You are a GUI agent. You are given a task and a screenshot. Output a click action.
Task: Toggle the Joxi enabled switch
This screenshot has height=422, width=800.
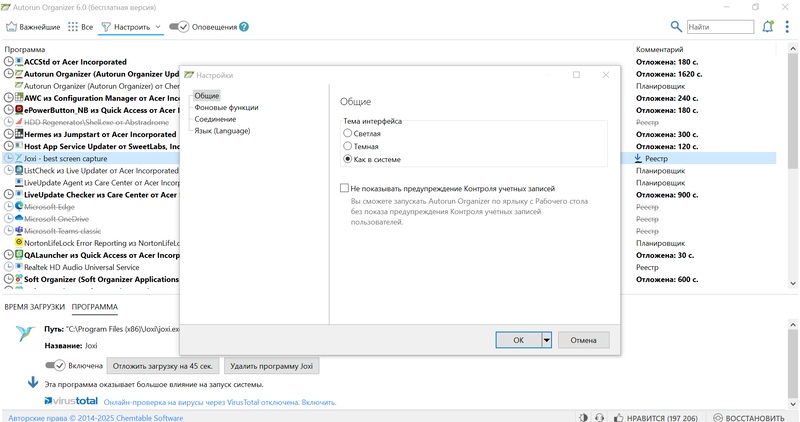point(56,366)
